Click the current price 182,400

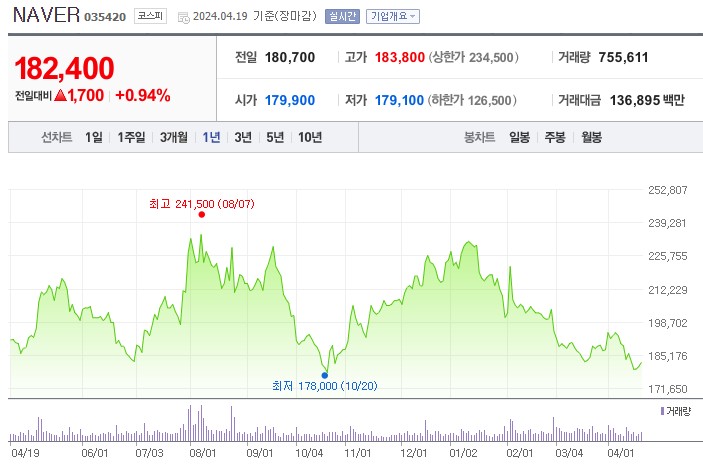(x=65, y=68)
